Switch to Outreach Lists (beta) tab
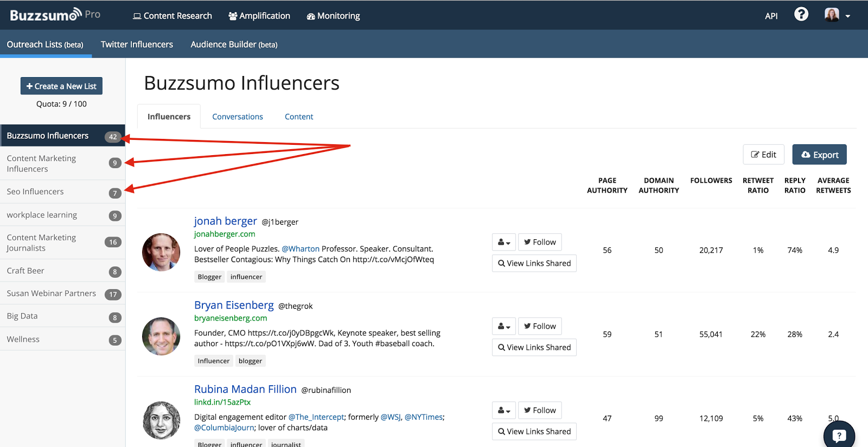The width and height of the screenshot is (868, 447). pos(46,44)
